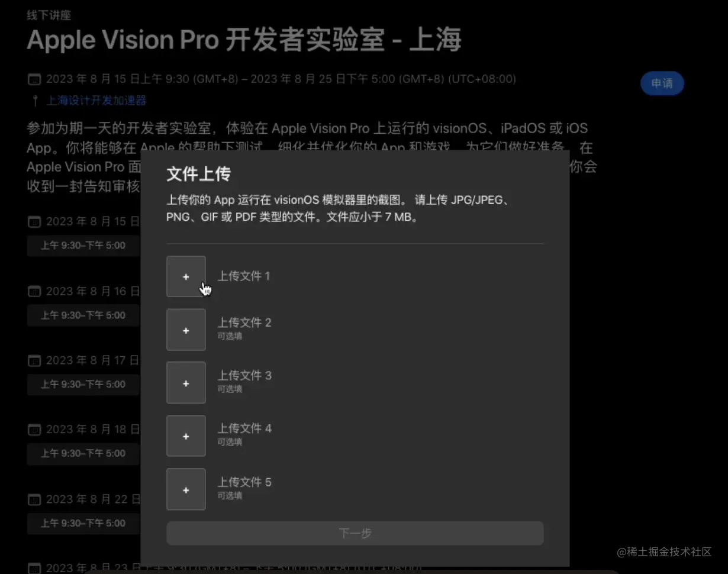The width and height of the screenshot is (728, 574).
Task: Open file picker for 上传文件 4
Action: pyautogui.click(x=186, y=436)
